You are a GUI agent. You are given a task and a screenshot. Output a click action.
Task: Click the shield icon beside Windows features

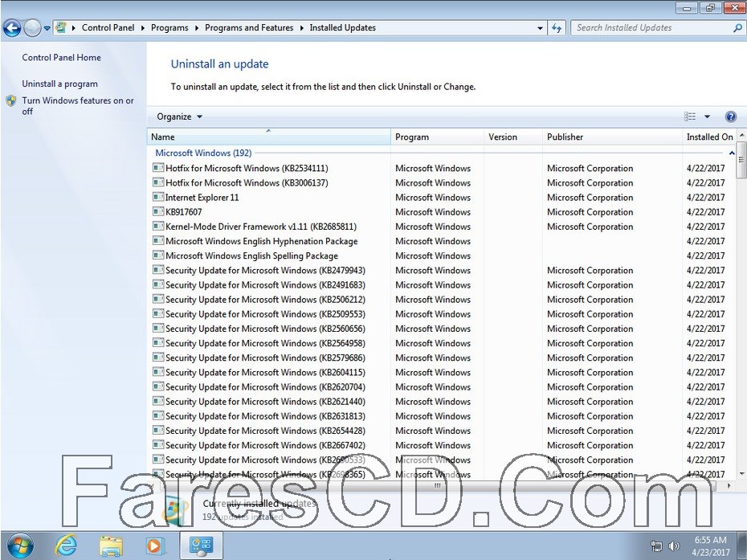point(11,100)
